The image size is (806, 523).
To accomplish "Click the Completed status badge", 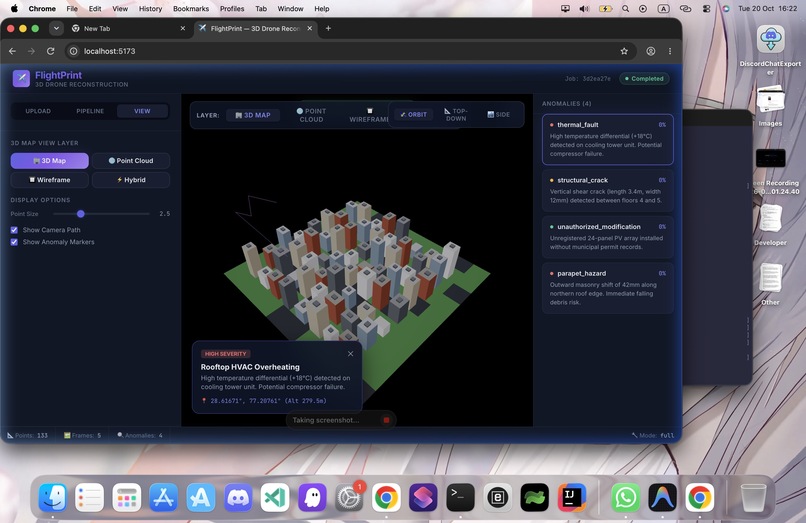I will pos(644,79).
